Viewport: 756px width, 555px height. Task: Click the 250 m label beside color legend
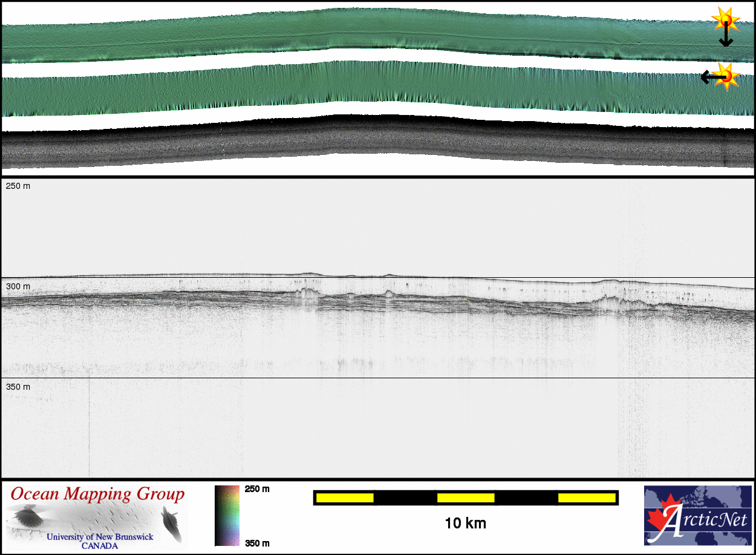[x=257, y=489]
